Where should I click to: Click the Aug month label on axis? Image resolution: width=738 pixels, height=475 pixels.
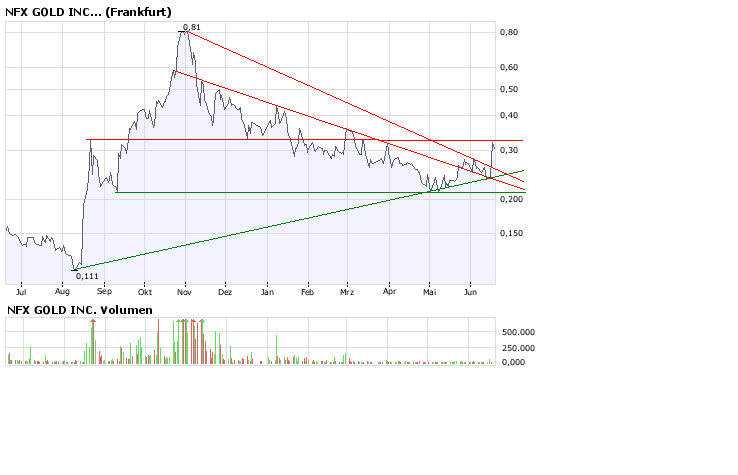click(x=63, y=293)
